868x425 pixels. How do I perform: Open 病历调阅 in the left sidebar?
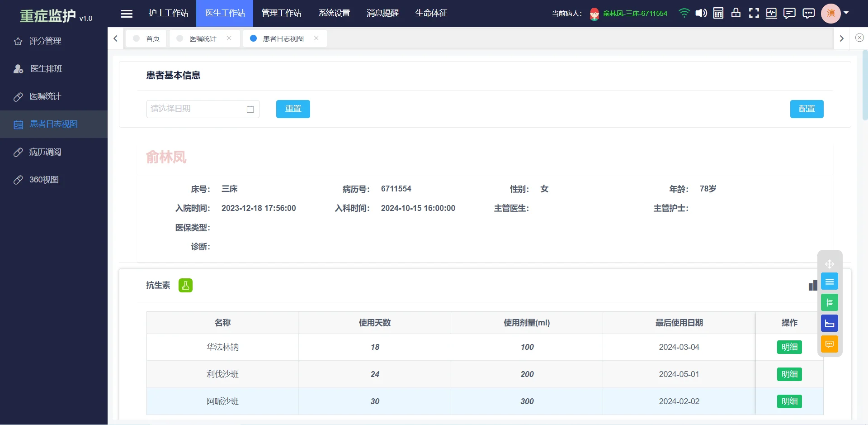click(x=45, y=152)
